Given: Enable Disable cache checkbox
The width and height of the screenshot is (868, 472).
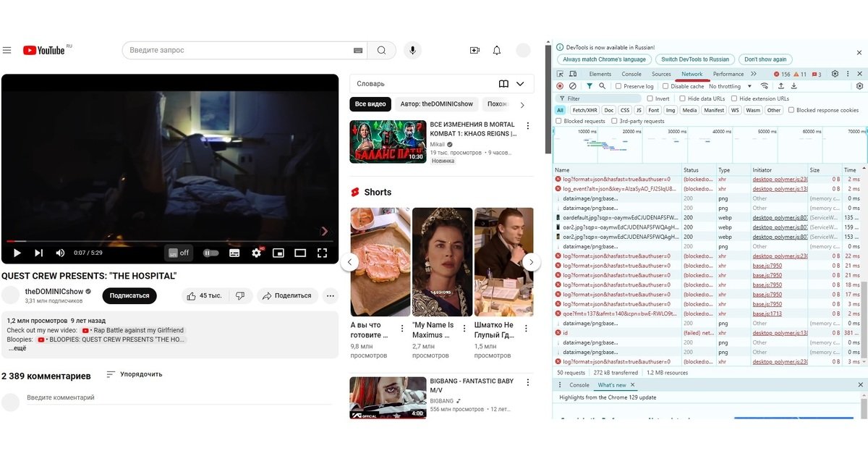Looking at the screenshot, I should pos(665,86).
